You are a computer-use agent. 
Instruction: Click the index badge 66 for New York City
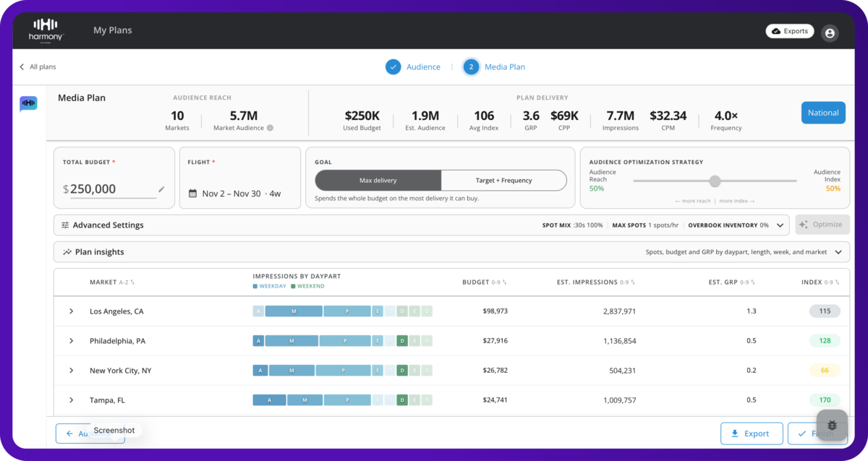pyautogui.click(x=825, y=371)
